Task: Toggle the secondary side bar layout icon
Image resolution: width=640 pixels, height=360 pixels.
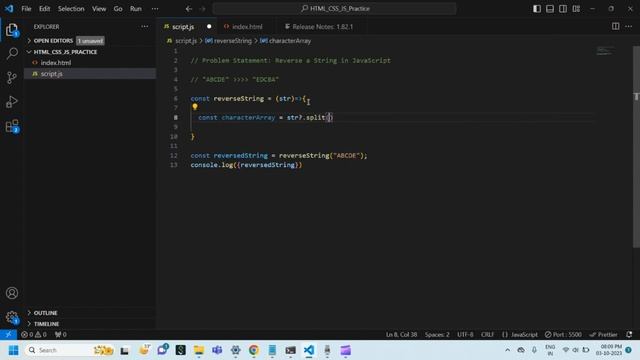Action: (563, 9)
